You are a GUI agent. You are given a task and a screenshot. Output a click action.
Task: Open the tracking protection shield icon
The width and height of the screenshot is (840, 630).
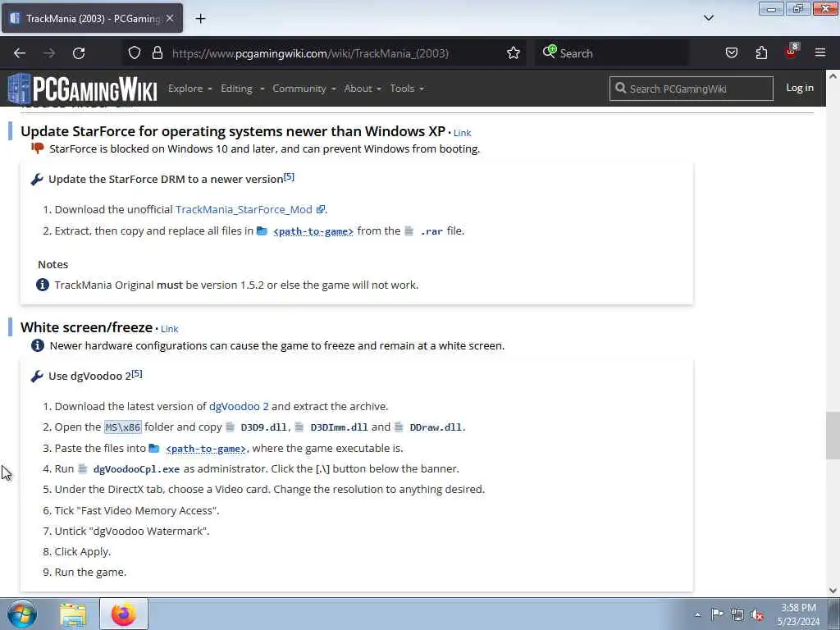(135, 52)
